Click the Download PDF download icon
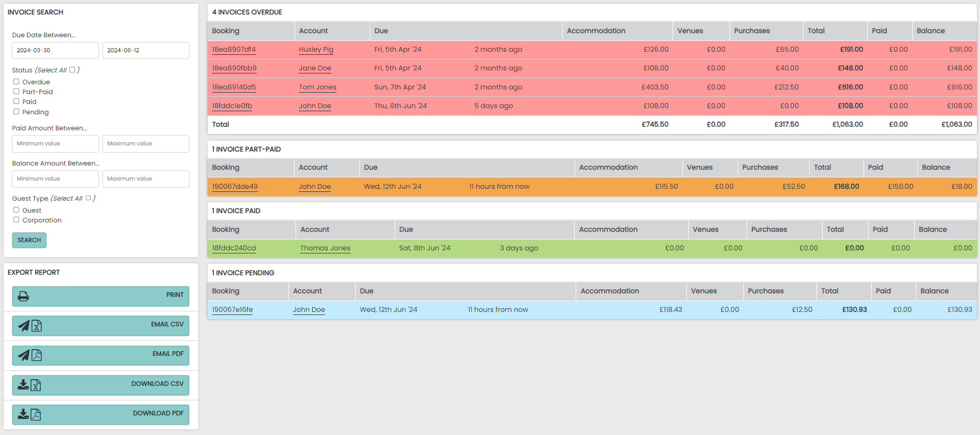This screenshot has width=980, height=435. tap(23, 414)
